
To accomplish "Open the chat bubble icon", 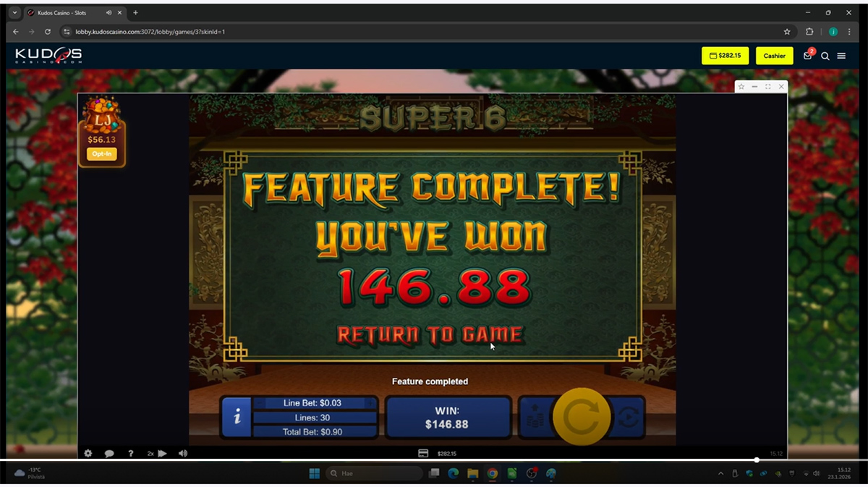I will click(109, 454).
